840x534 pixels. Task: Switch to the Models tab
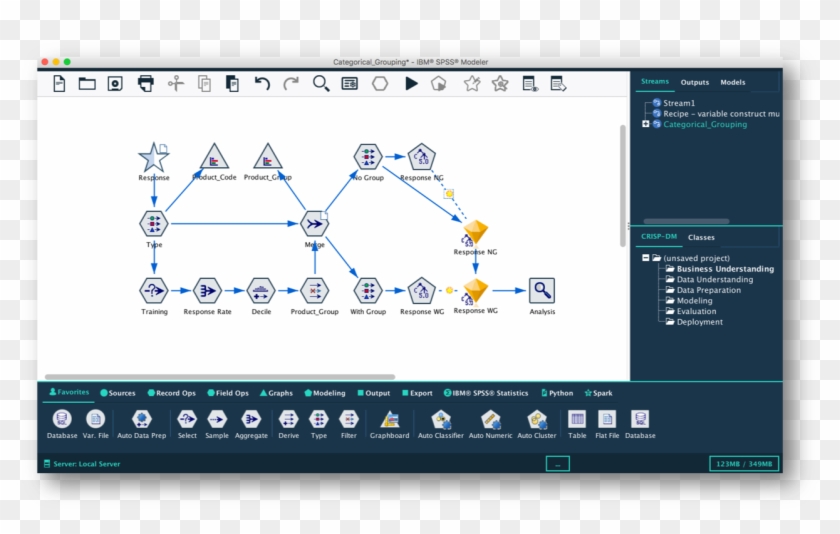(732, 82)
